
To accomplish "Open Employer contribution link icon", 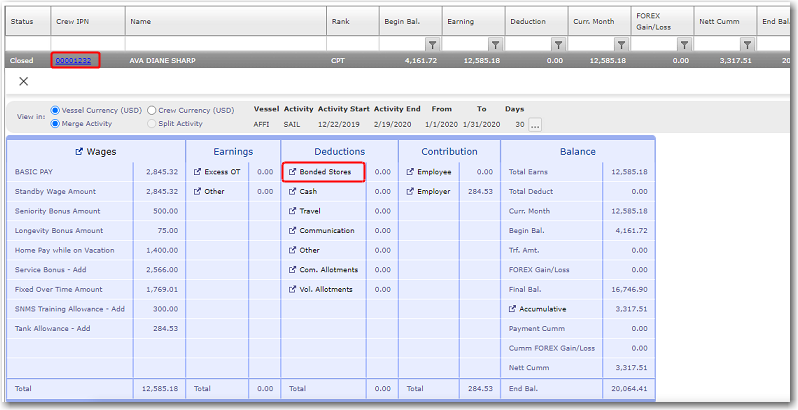I will (410, 191).
